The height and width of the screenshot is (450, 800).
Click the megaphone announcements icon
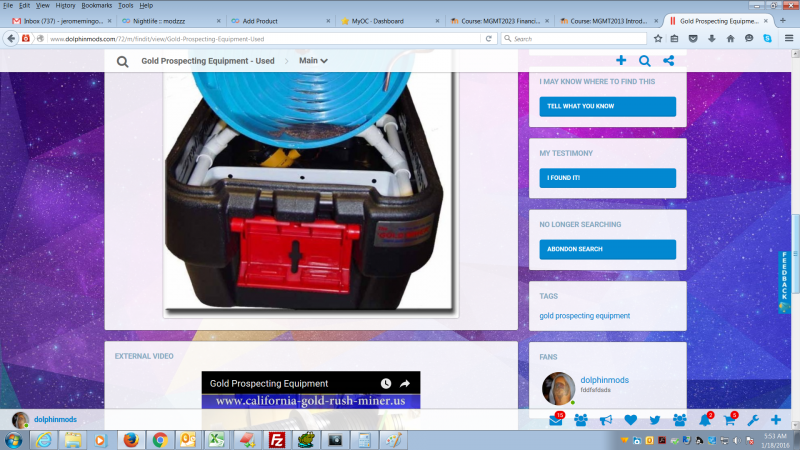point(606,420)
